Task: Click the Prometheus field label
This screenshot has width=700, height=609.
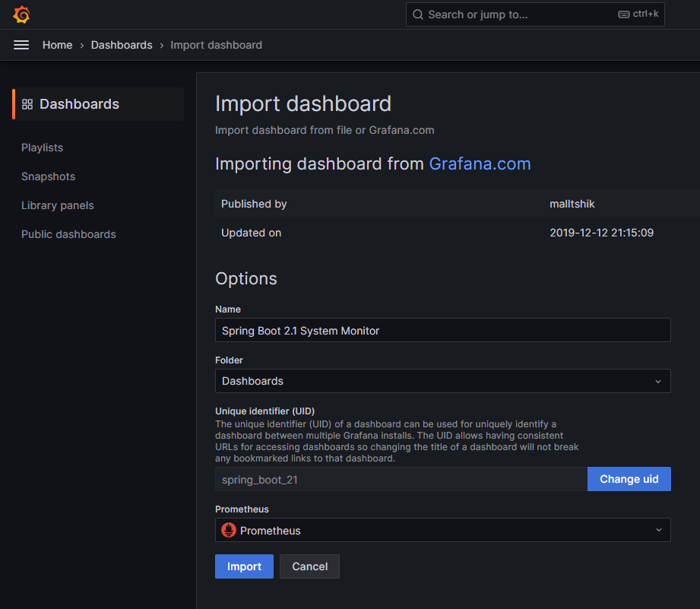Action: point(242,509)
